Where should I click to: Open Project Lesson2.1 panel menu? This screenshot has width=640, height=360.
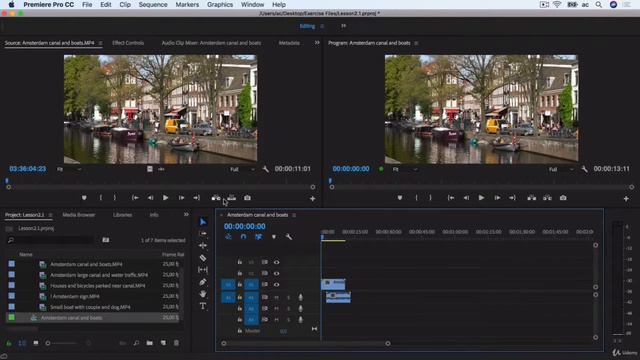click(51, 215)
